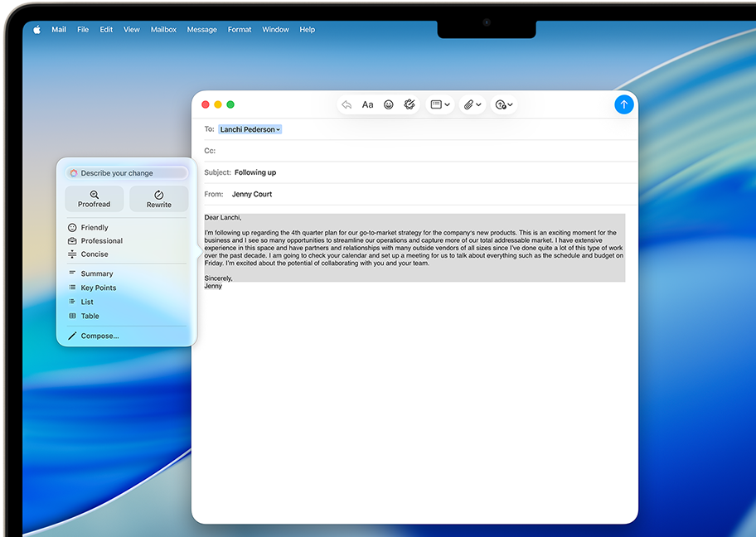Image resolution: width=756 pixels, height=537 pixels.
Task: Minimize compose window with yellow button
Action: point(218,104)
